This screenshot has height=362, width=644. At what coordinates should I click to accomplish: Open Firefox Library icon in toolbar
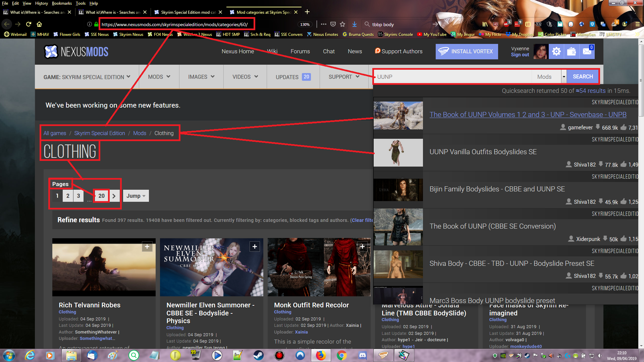click(485, 24)
